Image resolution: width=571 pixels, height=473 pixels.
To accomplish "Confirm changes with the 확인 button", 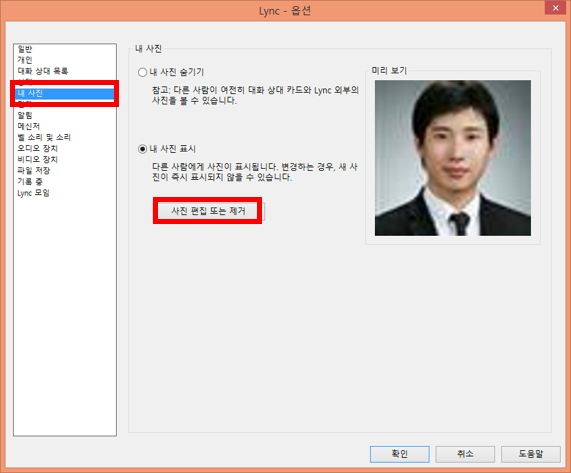I will [x=399, y=454].
